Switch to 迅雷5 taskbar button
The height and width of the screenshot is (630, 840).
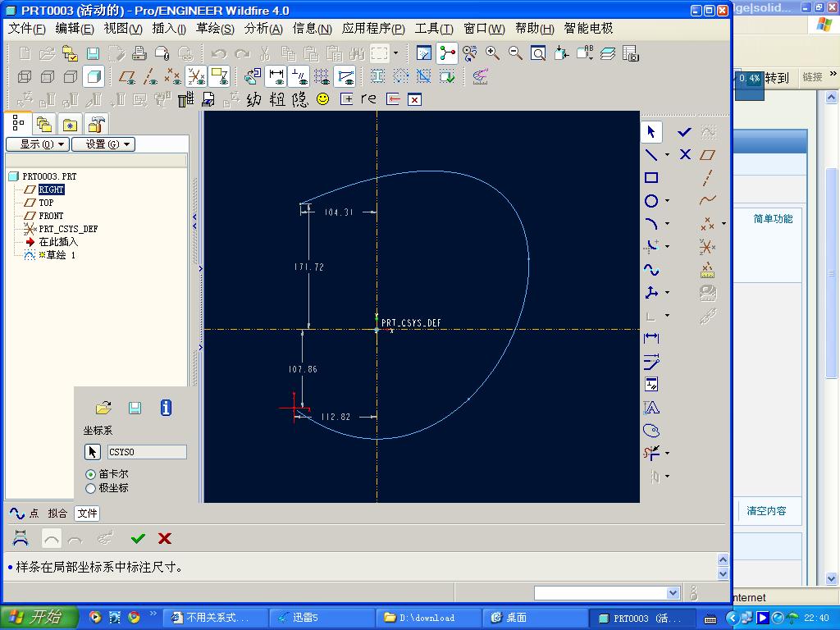[321, 618]
